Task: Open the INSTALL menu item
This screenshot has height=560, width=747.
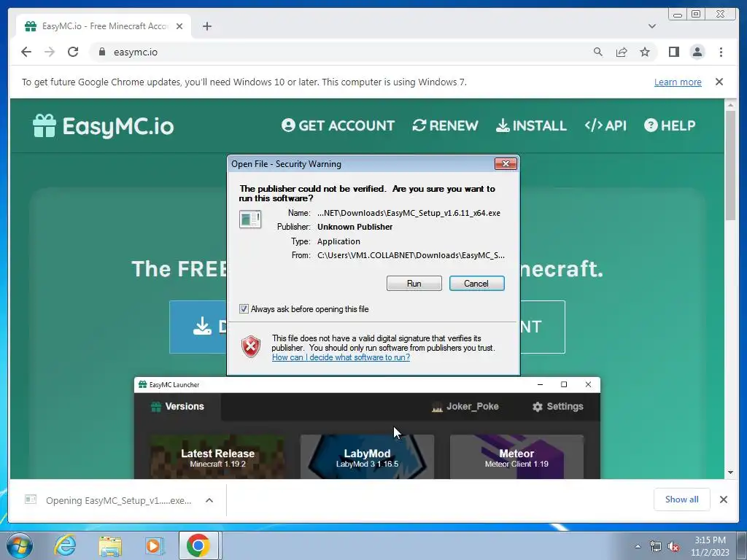Action: point(531,125)
